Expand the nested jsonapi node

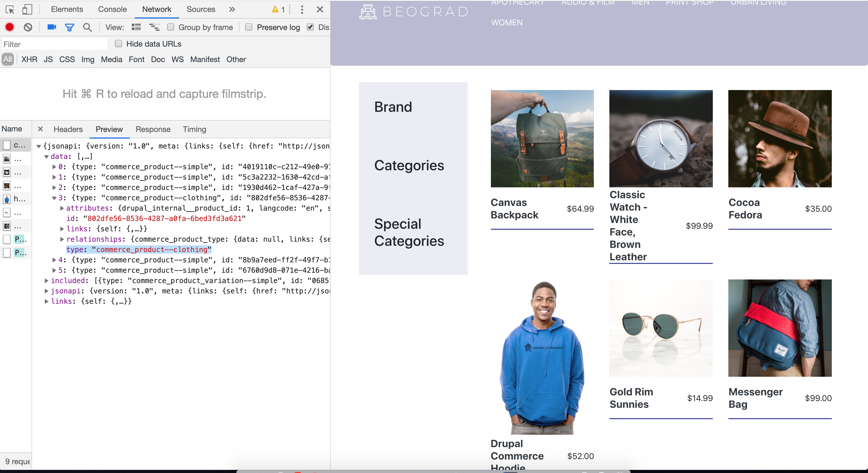(47, 291)
